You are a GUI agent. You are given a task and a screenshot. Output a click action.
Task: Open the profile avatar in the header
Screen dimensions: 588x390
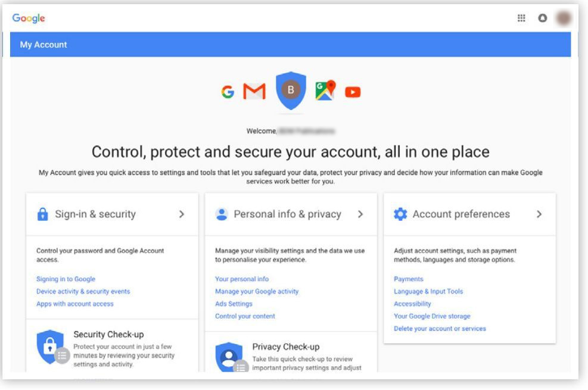pyautogui.click(x=563, y=18)
